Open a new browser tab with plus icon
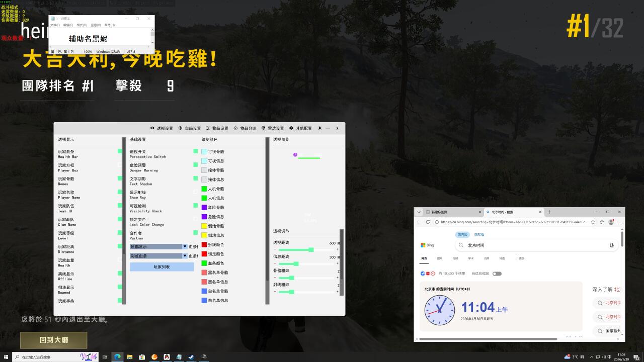644x362 pixels. [549, 212]
